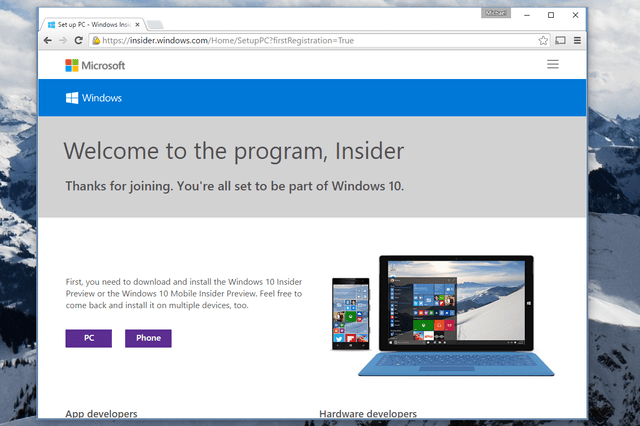Click the Windows phone image
Image resolution: width=640 pixels, height=426 pixels.
click(351, 314)
